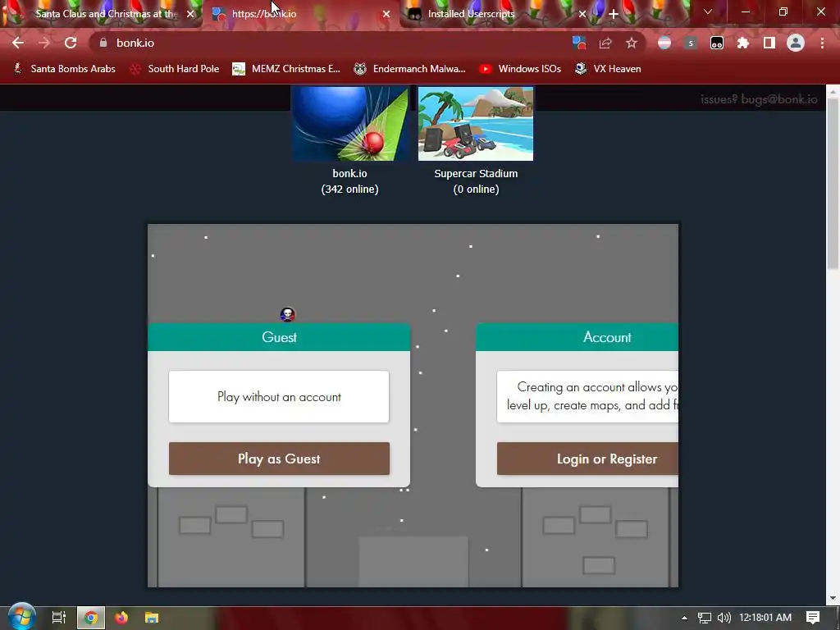Click 'Play without an account' text
Image resolution: width=840 pixels, height=630 pixels.
coord(279,397)
